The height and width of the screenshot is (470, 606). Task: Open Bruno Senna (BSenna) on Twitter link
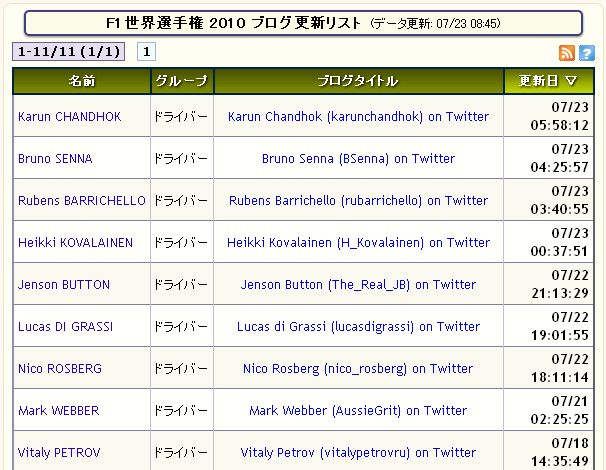pyautogui.click(x=358, y=159)
